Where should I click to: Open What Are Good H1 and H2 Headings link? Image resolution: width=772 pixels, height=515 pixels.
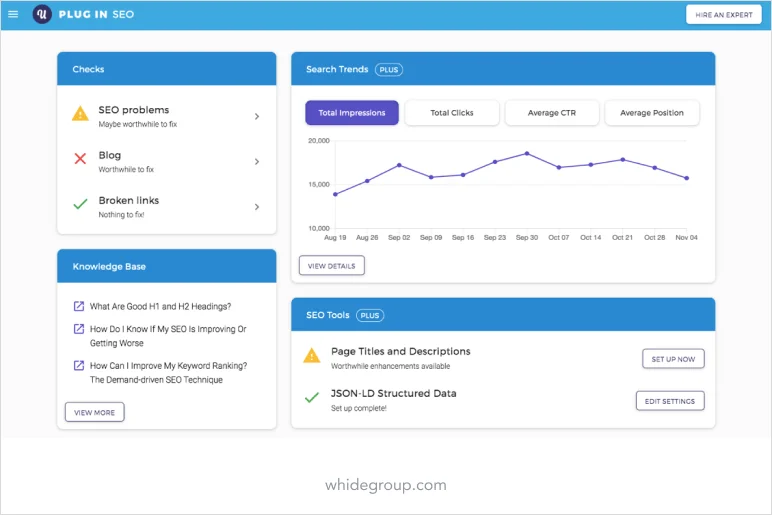[161, 306]
